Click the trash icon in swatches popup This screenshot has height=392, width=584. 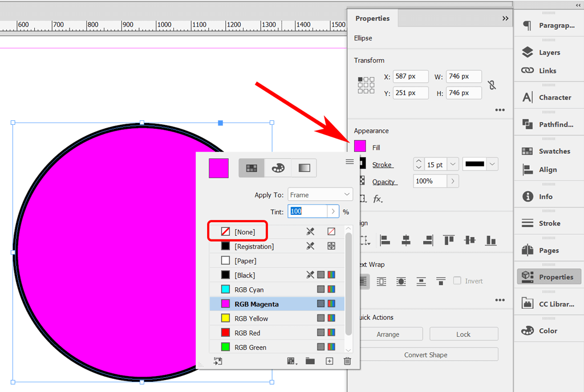[x=347, y=361]
